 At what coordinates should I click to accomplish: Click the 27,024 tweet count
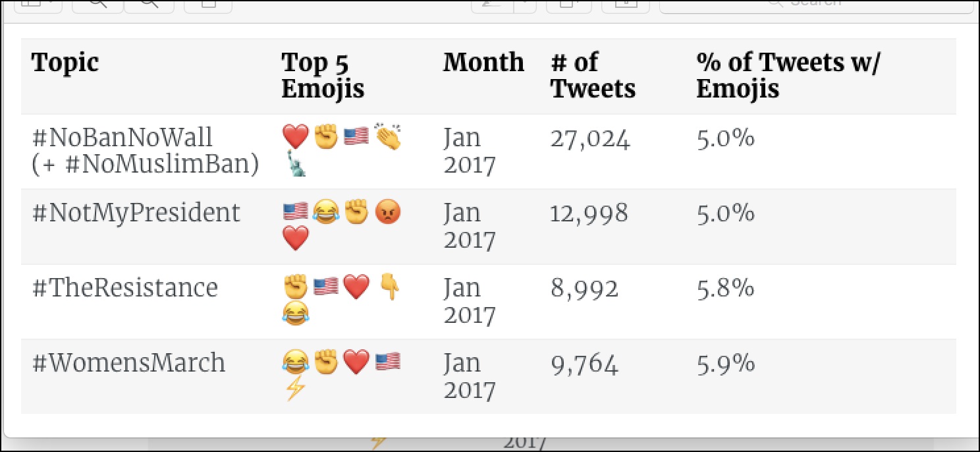click(590, 140)
